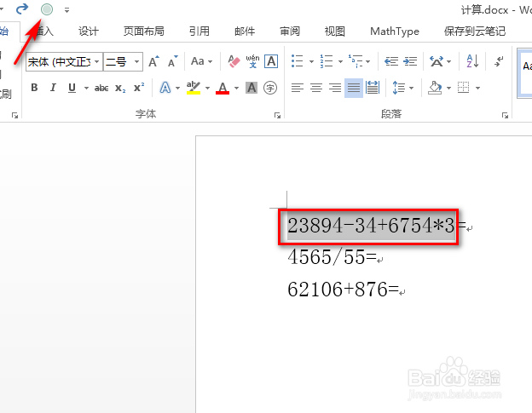Click the distributed alignment icon
The image size is (532, 413).
373,88
